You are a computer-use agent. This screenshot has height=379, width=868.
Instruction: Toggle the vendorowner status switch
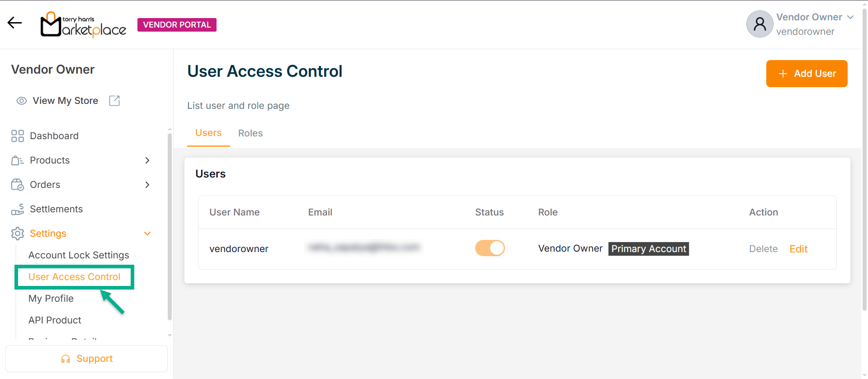pos(490,248)
